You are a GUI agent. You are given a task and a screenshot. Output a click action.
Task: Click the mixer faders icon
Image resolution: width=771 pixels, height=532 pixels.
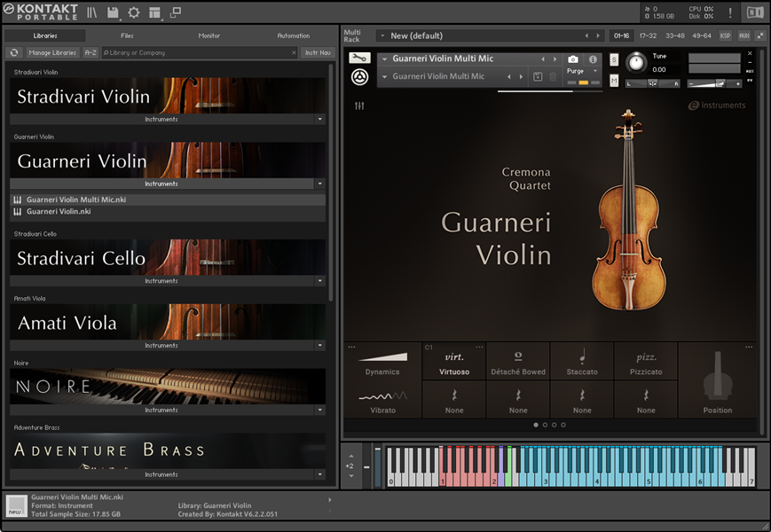[x=359, y=106]
